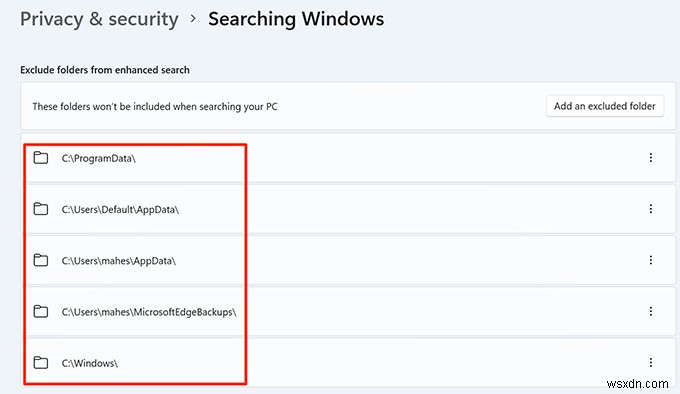Image resolution: width=680 pixels, height=394 pixels.
Task: Select the C:\Users\Default\AppData\ path text
Action: coord(120,210)
